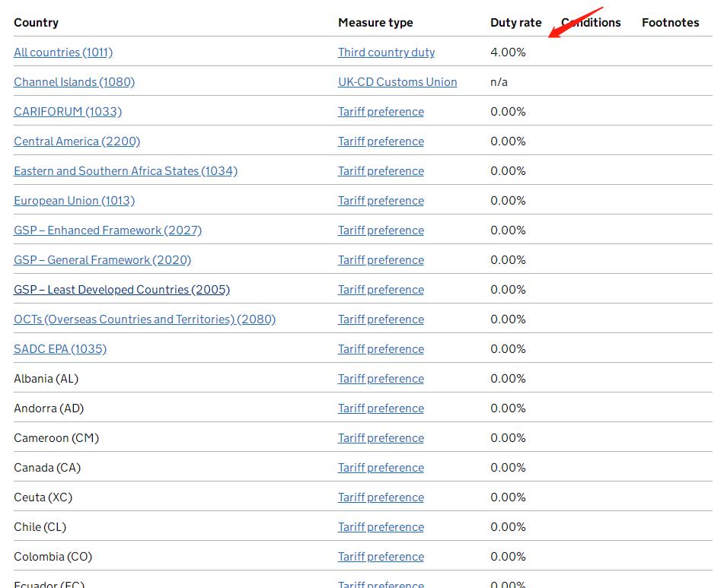Open the CARIFORUM (1033) link

(x=68, y=112)
